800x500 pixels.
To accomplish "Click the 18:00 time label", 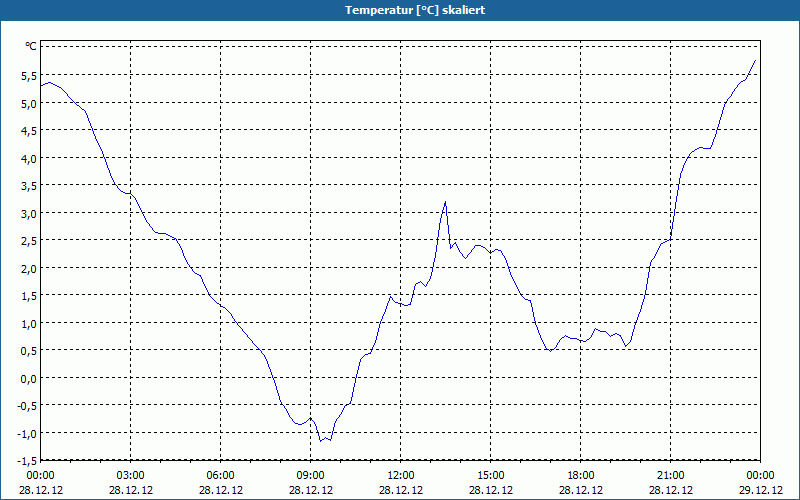I will [x=581, y=476].
